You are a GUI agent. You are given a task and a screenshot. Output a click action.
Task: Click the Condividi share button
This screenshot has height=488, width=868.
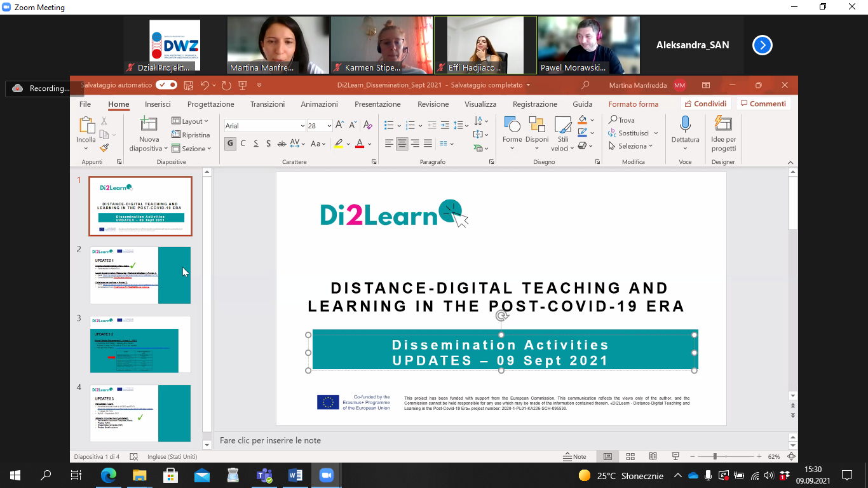[705, 104]
